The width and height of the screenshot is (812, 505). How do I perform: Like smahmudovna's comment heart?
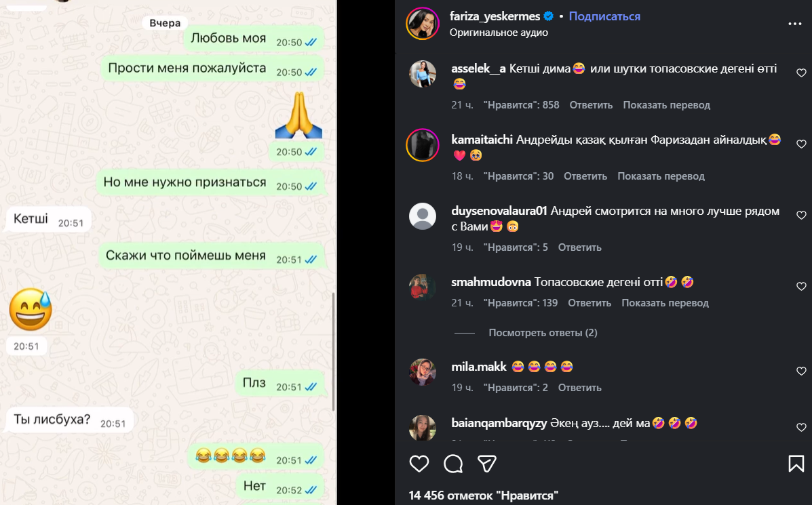(x=801, y=286)
